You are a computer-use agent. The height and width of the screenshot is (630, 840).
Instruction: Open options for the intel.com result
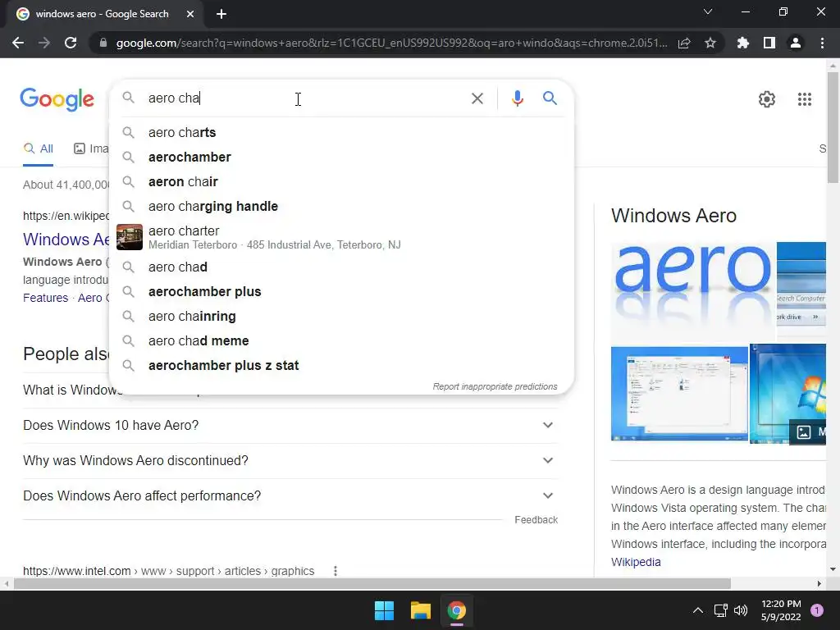click(x=336, y=571)
